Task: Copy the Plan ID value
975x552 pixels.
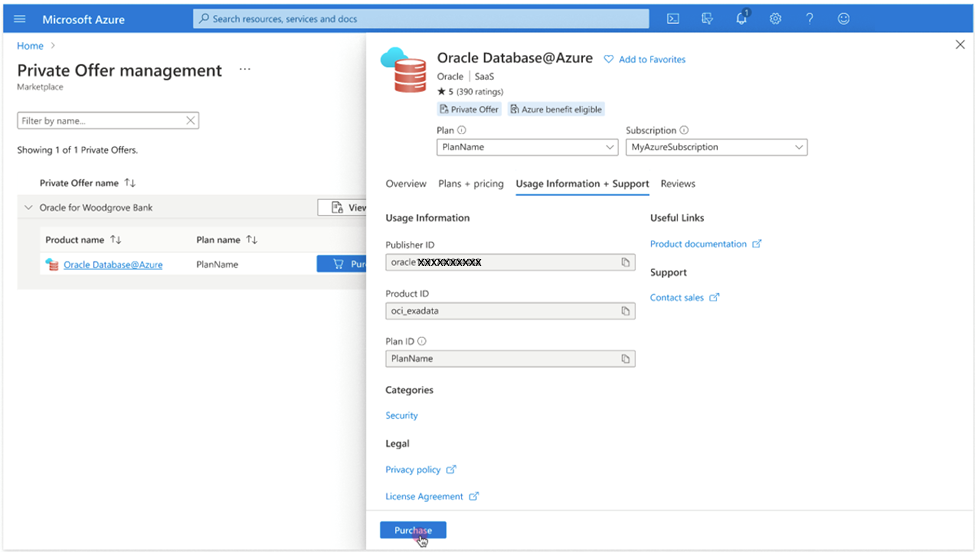Action: [x=625, y=359]
